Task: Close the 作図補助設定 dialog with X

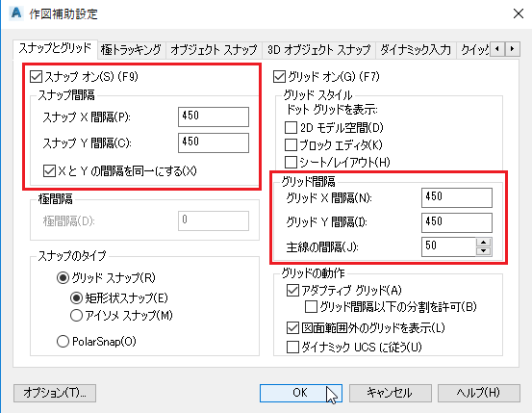Action: tap(519, 13)
